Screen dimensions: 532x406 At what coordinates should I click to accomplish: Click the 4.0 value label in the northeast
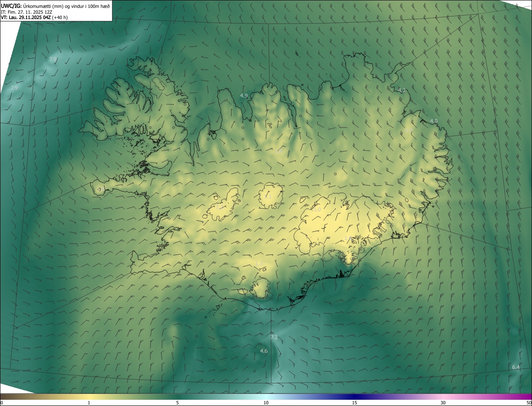coord(433,121)
